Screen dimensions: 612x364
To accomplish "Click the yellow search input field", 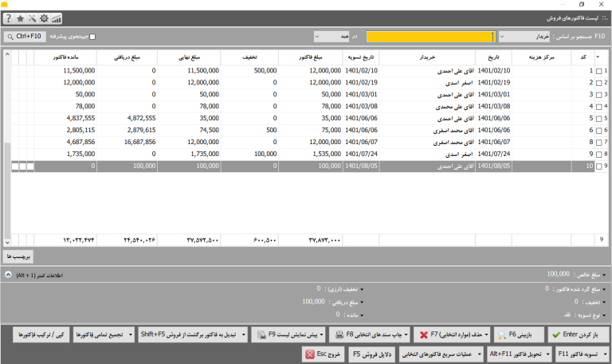I will (x=431, y=37).
